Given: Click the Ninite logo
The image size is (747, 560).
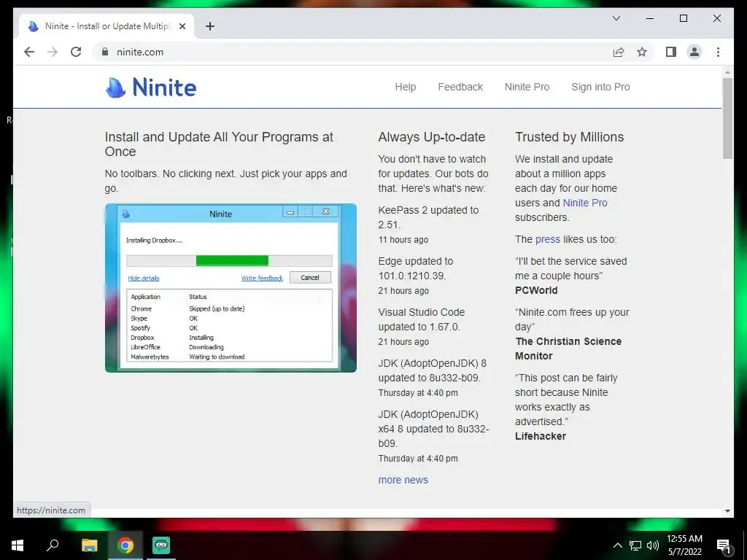Looking at the screenshot, I should coord(151,87).
